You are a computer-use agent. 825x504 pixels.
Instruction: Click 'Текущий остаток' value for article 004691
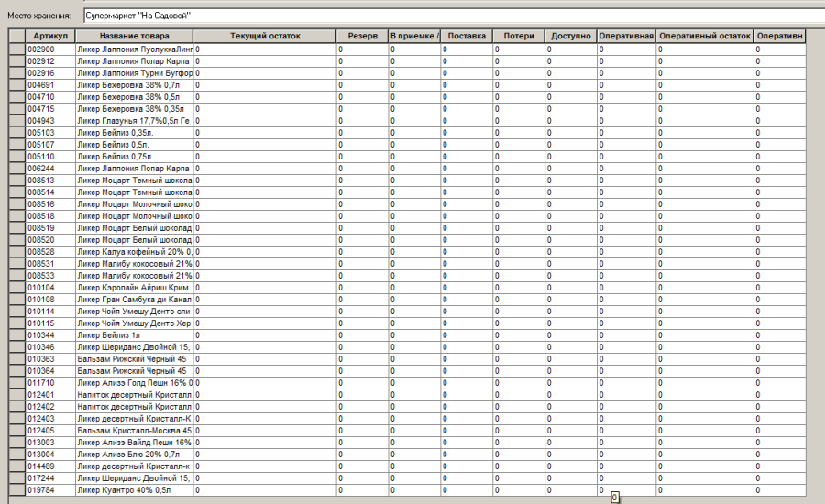click(265, 85)
